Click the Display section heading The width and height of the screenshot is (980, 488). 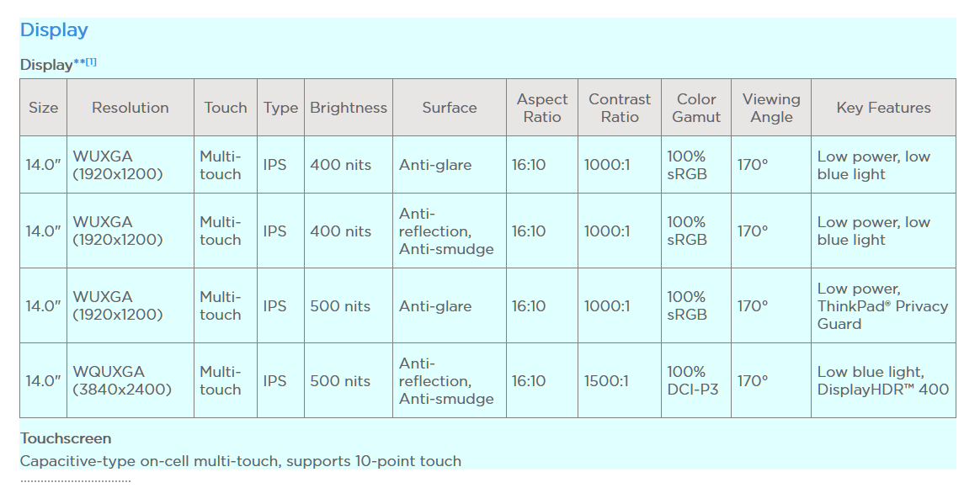pos(54,30)
